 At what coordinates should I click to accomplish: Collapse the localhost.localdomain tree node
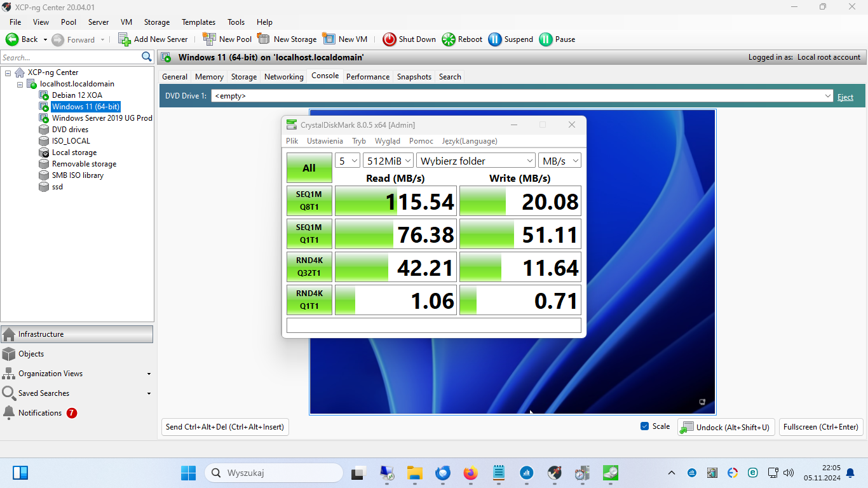point(20,84)
